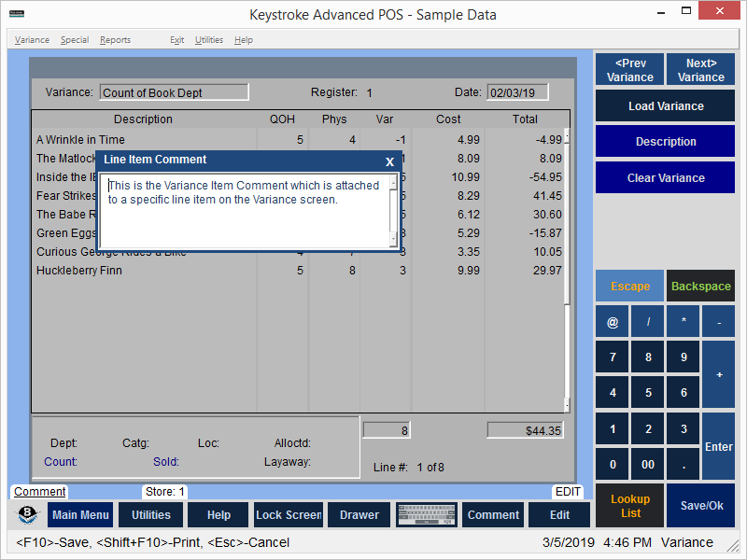Select the Huckleberry Finn row
The height and width of the screenshot is (560, 747).
pyautogui.click(x=79, y=271)
